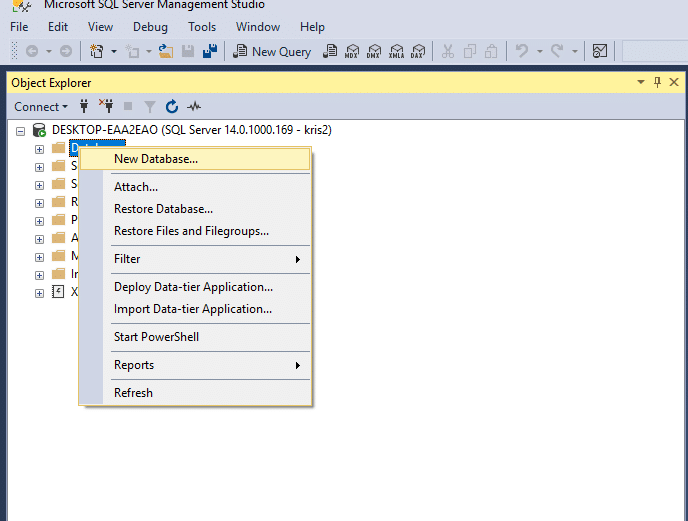Open the Edit menu
The image size is (688, 521).
pyautogui.click(x=58, y=27)
